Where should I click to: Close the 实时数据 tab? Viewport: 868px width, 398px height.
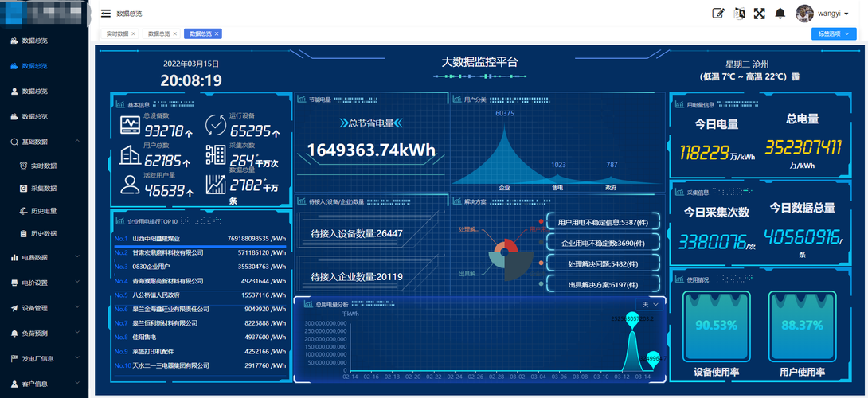[133, 33]
